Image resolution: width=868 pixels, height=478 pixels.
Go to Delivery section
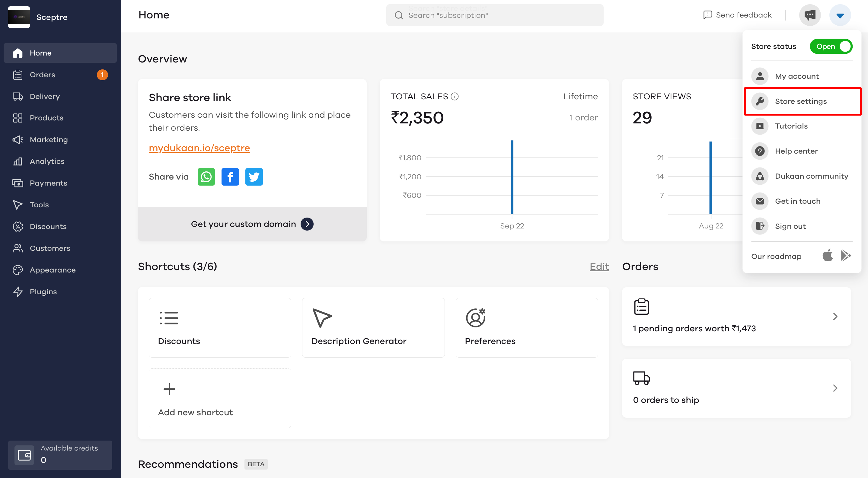coord(60,96)
